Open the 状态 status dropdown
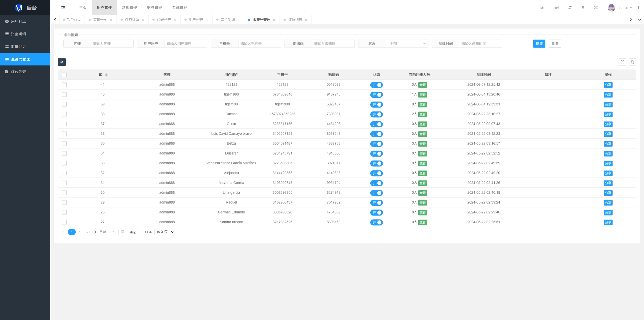This screenshot has width=644, height=320. 407,44
